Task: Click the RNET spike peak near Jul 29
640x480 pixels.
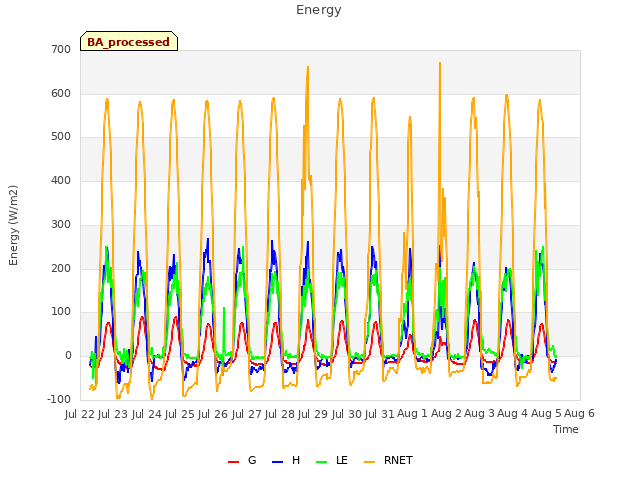Action: point(308,67)
